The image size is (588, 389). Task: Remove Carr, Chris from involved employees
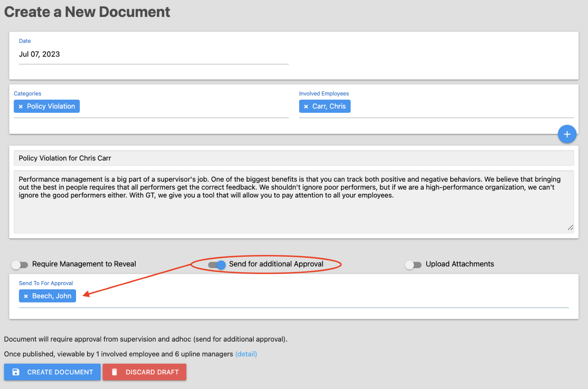click(306, 107)
